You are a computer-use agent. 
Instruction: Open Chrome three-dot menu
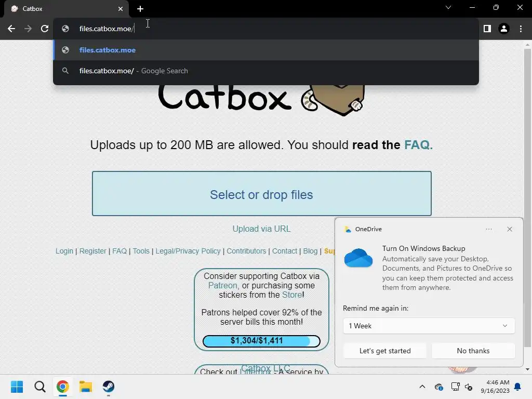[x=521, y=29]
